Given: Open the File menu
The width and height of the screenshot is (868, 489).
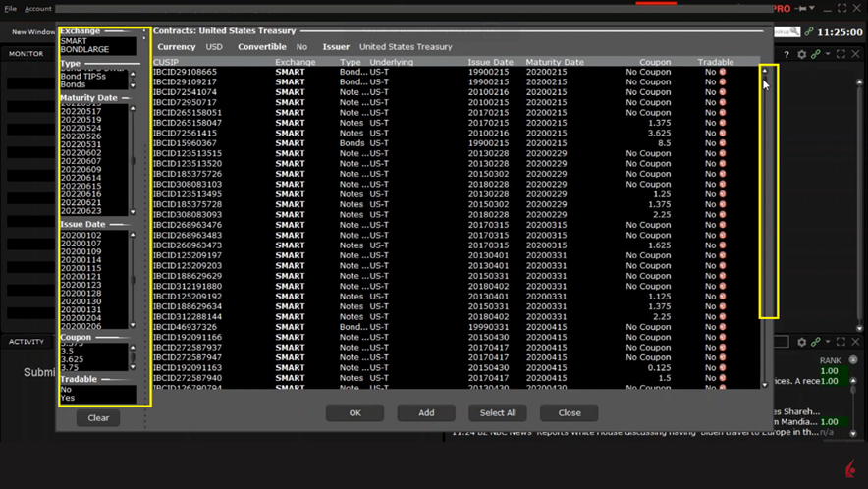Looking at the screenshot, I should 11,9.
